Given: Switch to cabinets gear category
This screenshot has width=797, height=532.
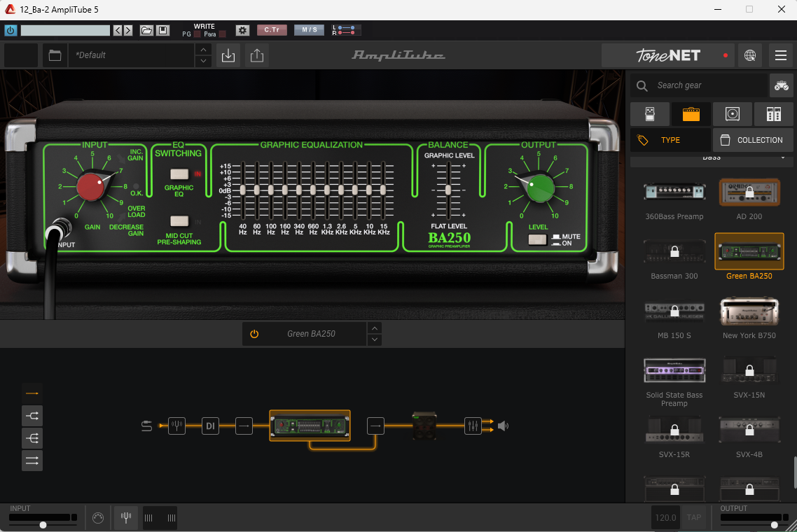Looking at the screenshot, I should 732,114.
